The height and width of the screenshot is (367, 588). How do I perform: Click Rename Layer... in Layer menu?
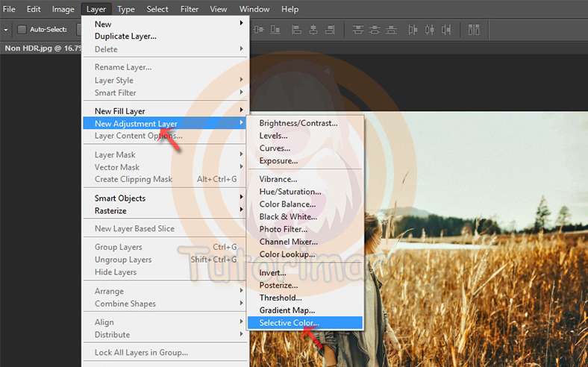(x=164, y=67)
